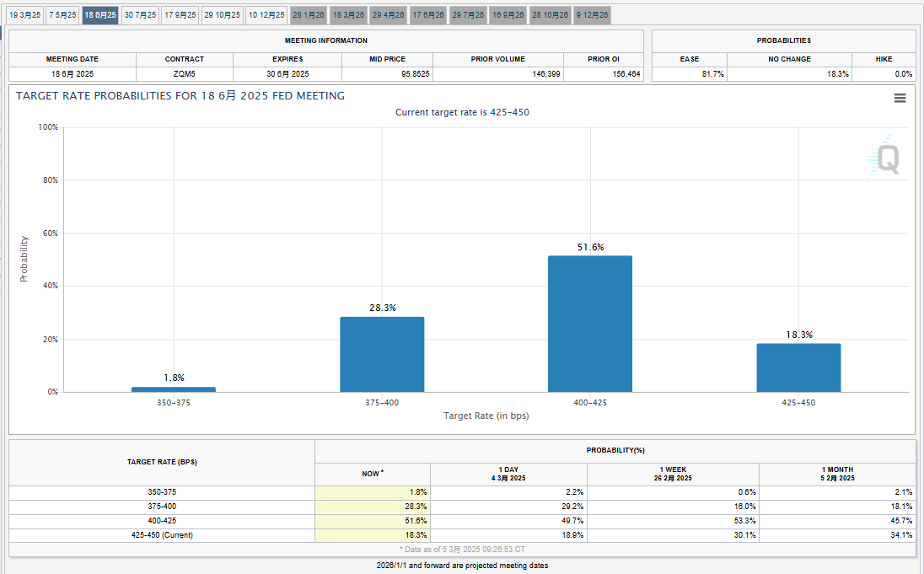Click the 1 WEEK column header
Screen dimensions: 924x574
click(672, 474)
